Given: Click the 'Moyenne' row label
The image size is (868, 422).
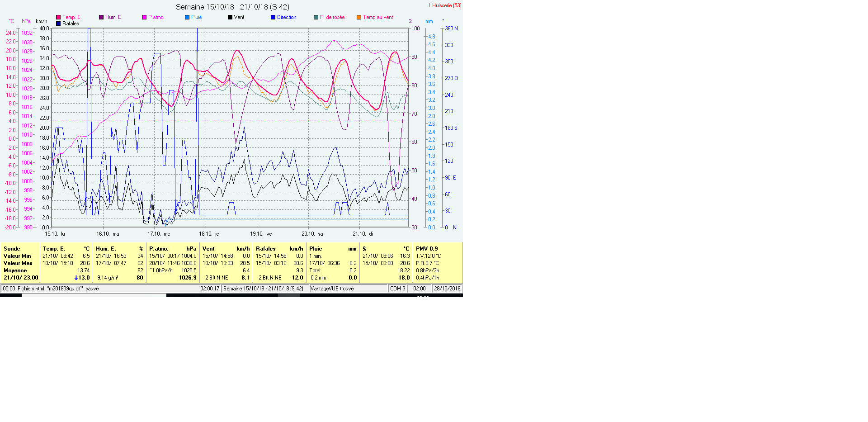Looking at the screenshot, I should pos(15,270).
